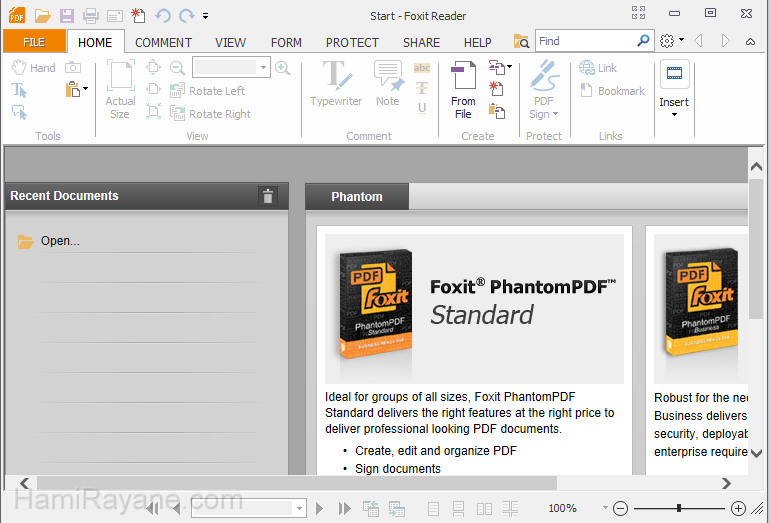The image size is (769, 523).
Task: Click the Fit Visible icon
Action: 154,112
